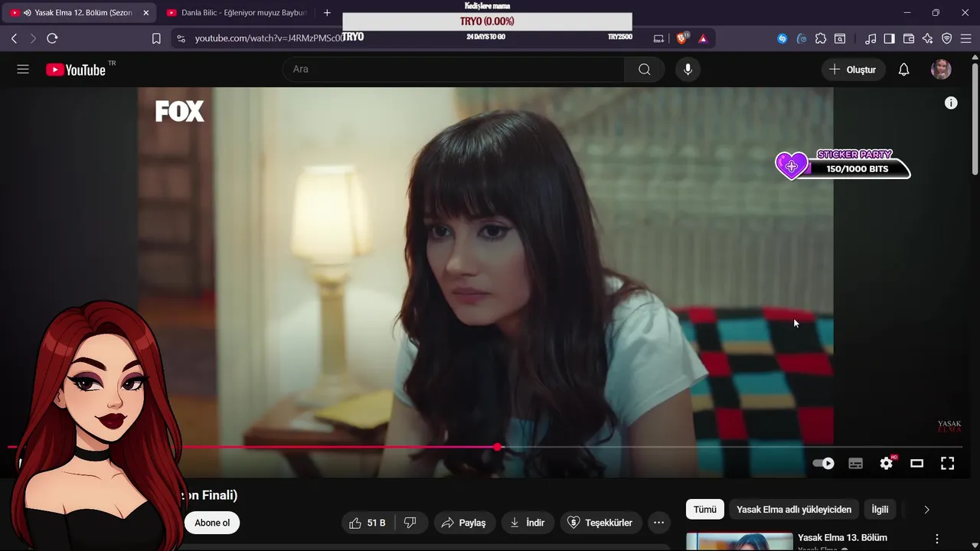Open the Brave Wallet icon
This screenshot has height=551, width=980.
tap(909, 38)
